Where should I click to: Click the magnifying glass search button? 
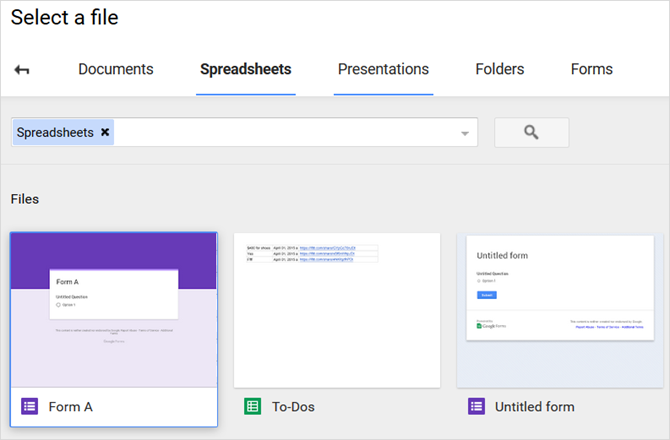531,132
